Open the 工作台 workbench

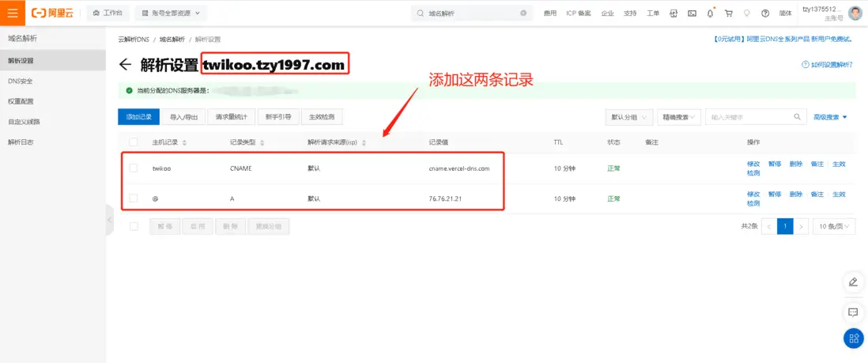(108, 13)
